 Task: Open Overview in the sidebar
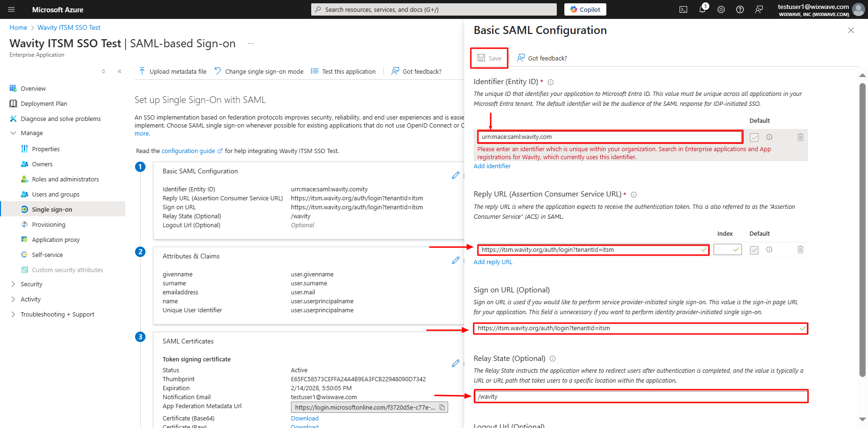[x=33, y=88]
